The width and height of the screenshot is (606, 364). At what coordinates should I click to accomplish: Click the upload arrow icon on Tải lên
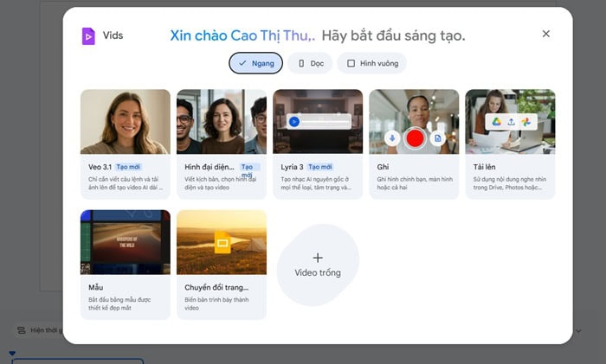(511, 122)
